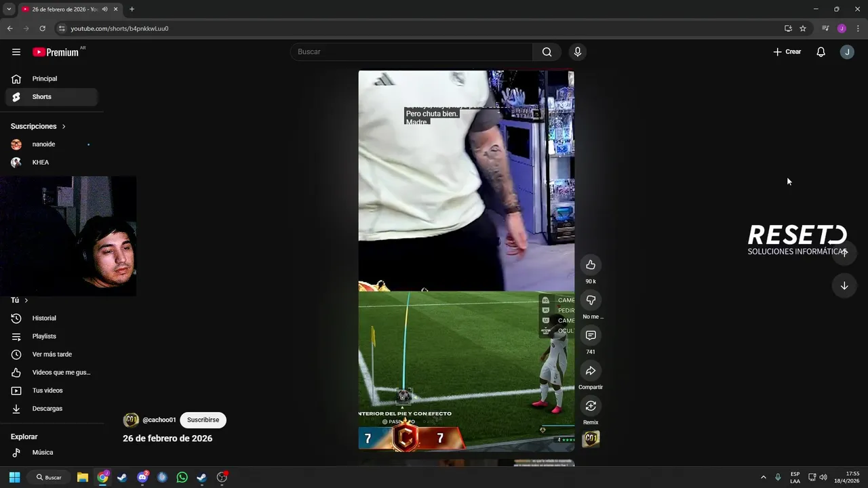Create a Remix of this short

coord(591,406)
